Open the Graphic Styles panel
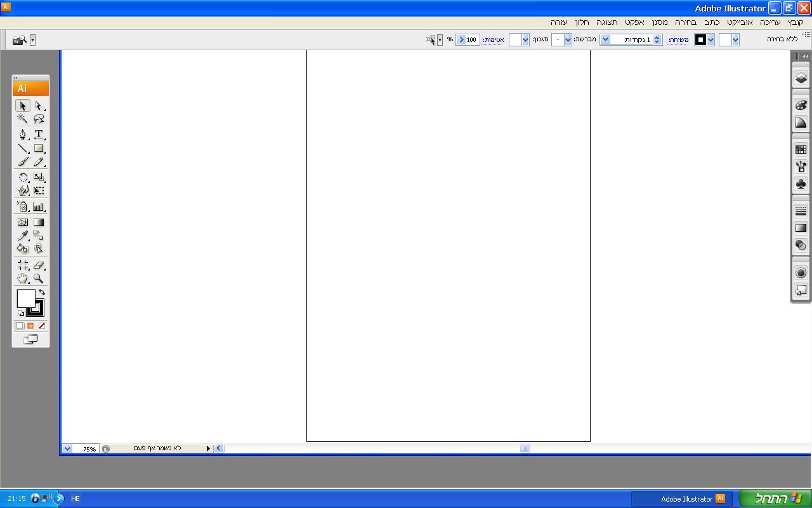The height and width of the screenshot is (508, 812). (801, 290)
